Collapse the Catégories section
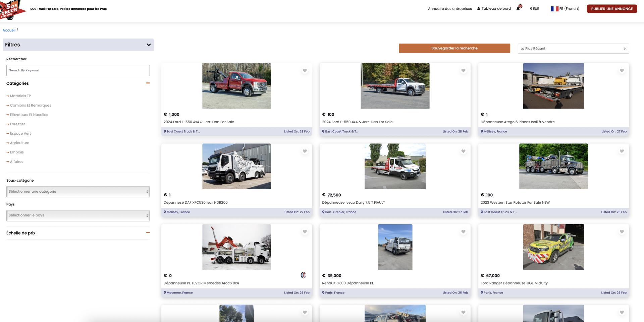The height and width of the screenshot is (322, 644). [148, 83]
